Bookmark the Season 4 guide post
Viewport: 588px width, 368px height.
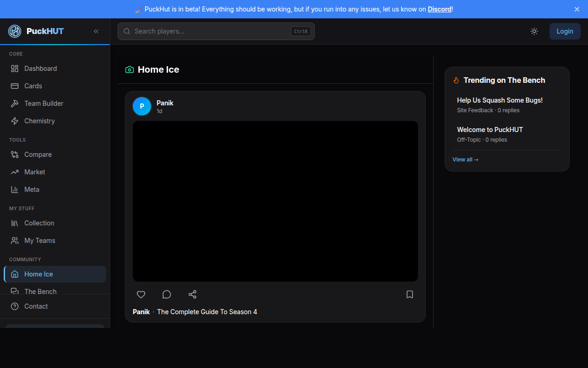point(410,294)
